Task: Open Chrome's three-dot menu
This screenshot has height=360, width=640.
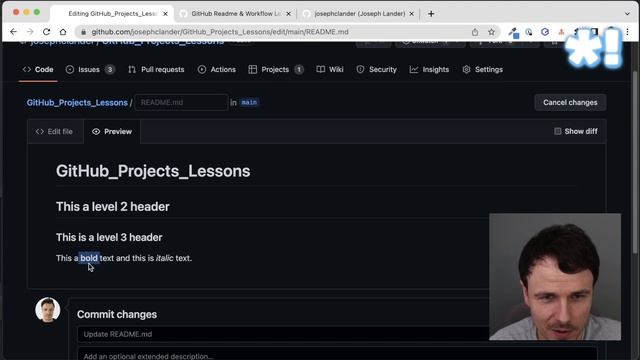Action: point(627,32)
